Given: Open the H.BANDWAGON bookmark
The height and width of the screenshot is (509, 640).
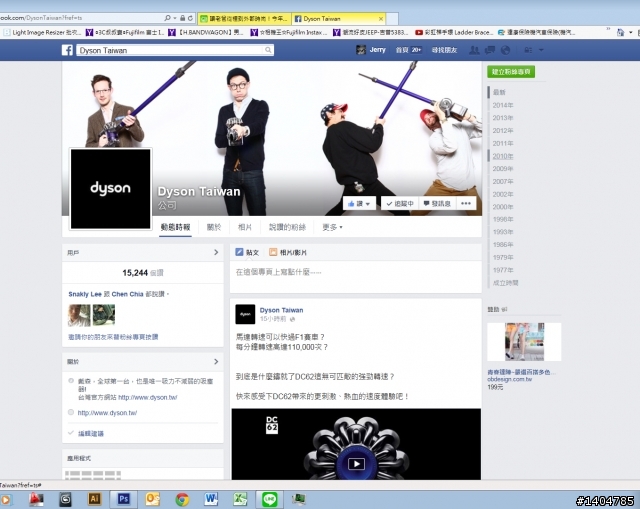Looking at the screenshot, I should coord(206,32).
